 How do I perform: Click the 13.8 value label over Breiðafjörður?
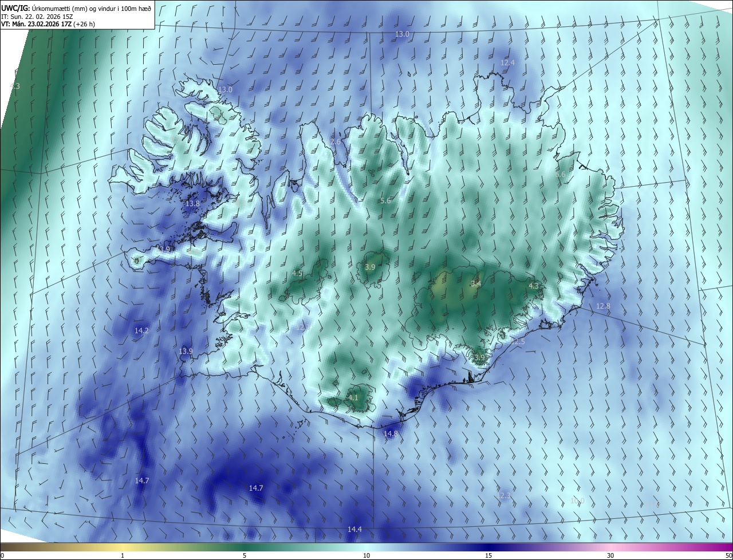click(x=192, y=203)
